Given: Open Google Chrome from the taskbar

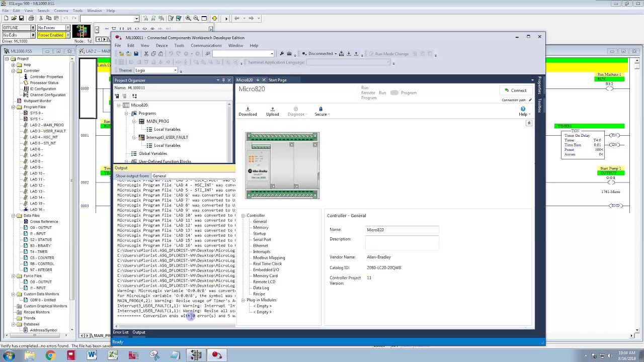Looking at the screenshot, I should 50,355.
